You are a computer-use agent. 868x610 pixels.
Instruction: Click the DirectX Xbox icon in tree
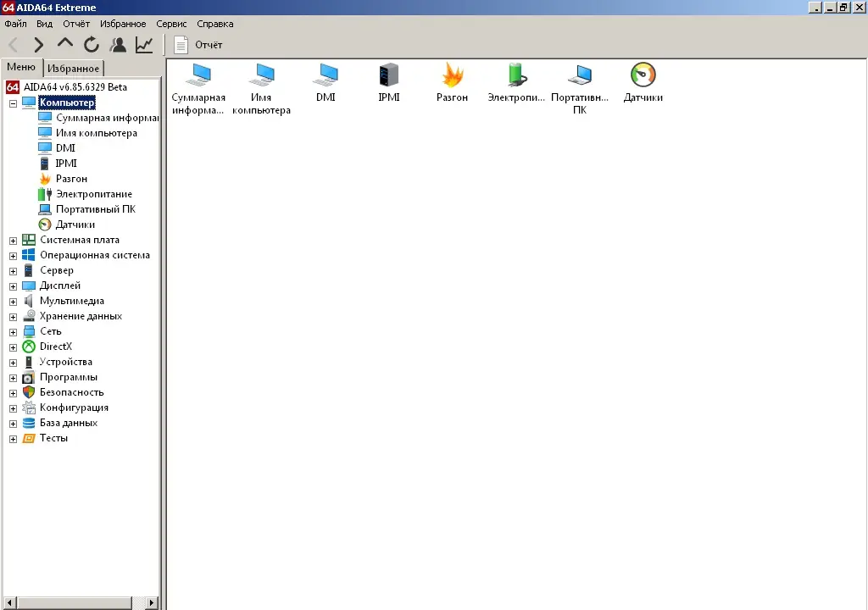(28, 347)
